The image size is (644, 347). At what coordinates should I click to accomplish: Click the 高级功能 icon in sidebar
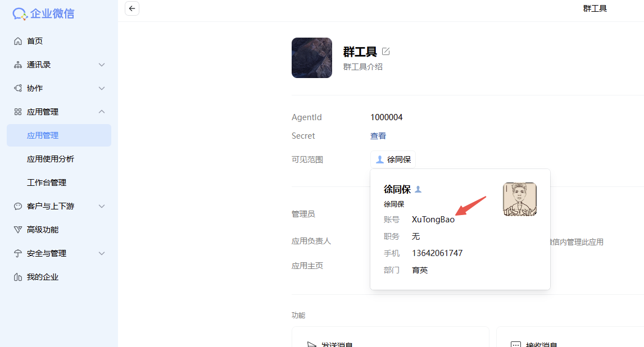click(x=17, y=230)
